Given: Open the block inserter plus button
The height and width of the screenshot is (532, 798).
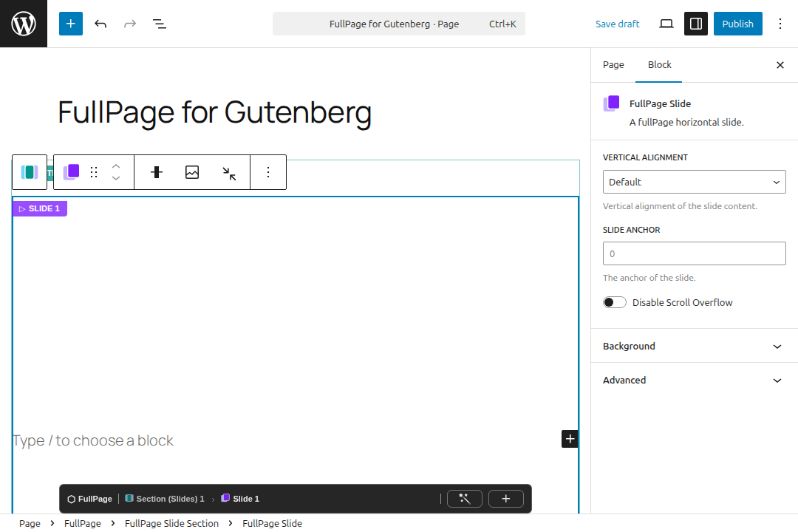Looking at the screenshot, I should tap(71, 24).
